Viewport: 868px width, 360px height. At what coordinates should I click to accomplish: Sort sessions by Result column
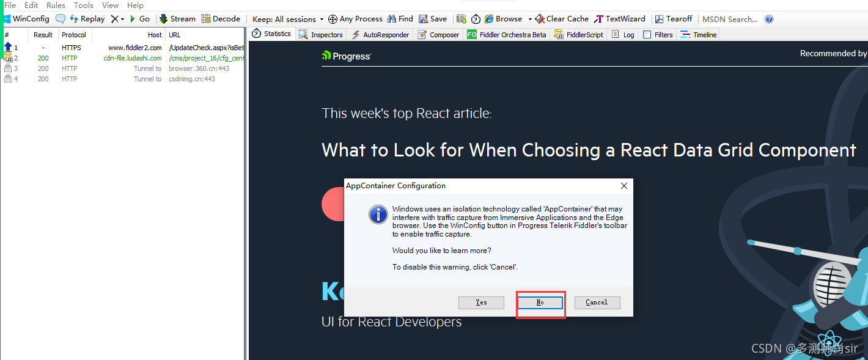tap(43, 35)
